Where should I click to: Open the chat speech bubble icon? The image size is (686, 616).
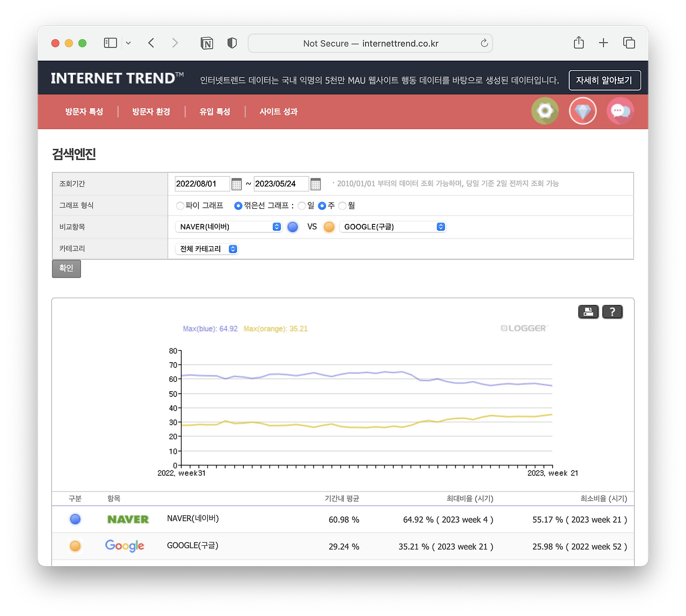(620, 111)
